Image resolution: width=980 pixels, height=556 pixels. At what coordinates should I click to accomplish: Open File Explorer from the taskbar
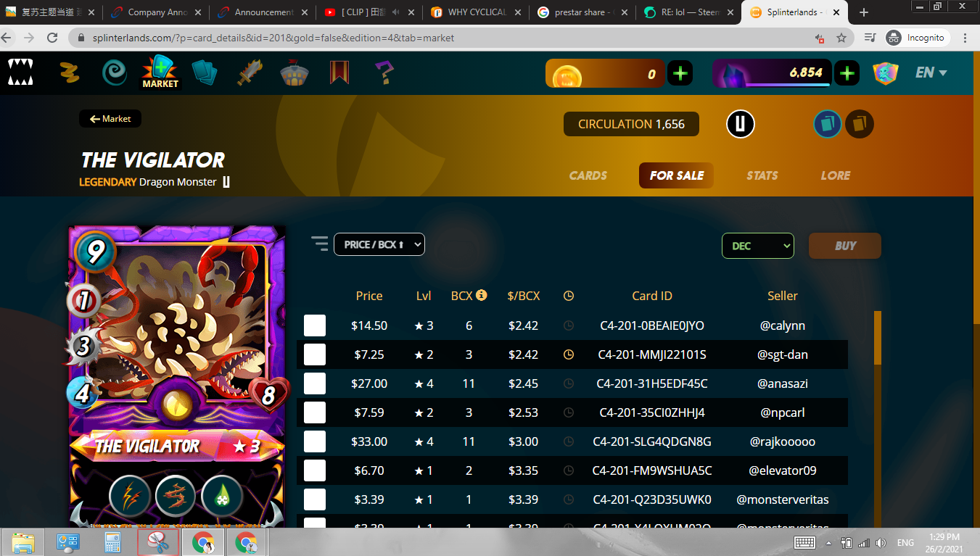(x=22, y=542)
